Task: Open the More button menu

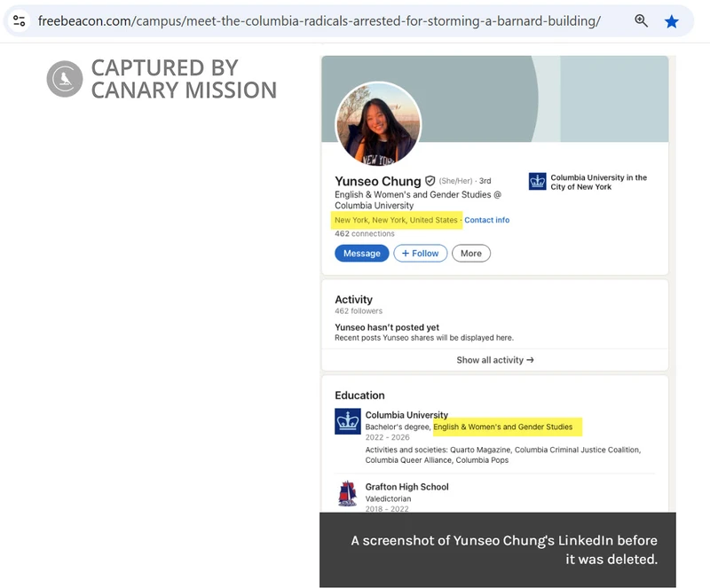Action: pyautogui.click(x=471, y=254)
